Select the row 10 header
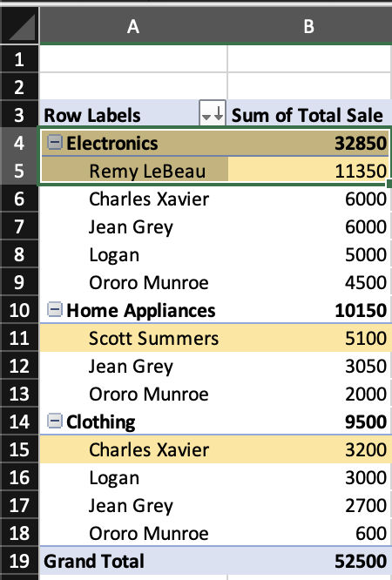Screen dimensions: 392x580 (x=19, y=310)
